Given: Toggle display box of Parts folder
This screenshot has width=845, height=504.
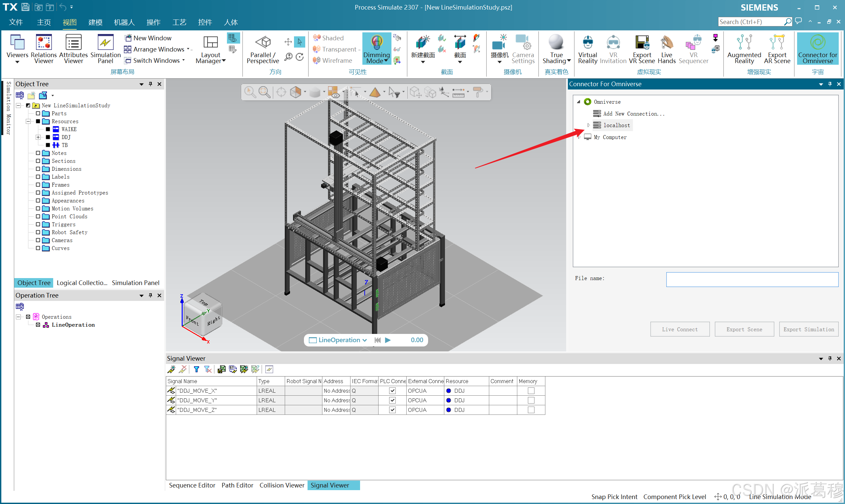Looking at the screenshot, I should pos(38,113).
